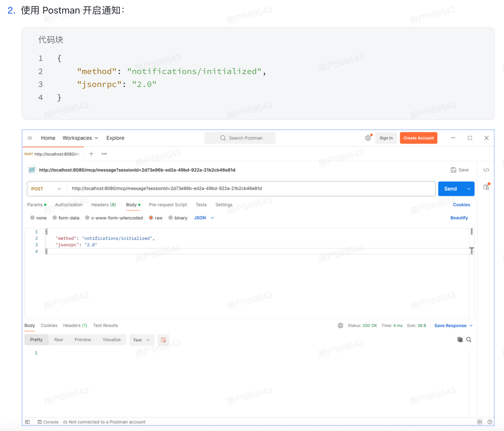Switch to the Params tab

[37, 205]
